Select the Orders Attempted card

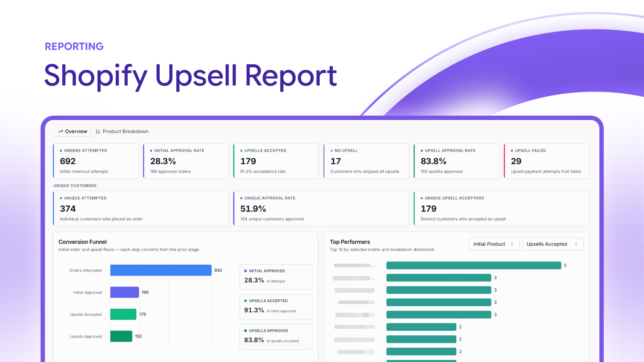[x=96, y=161]
